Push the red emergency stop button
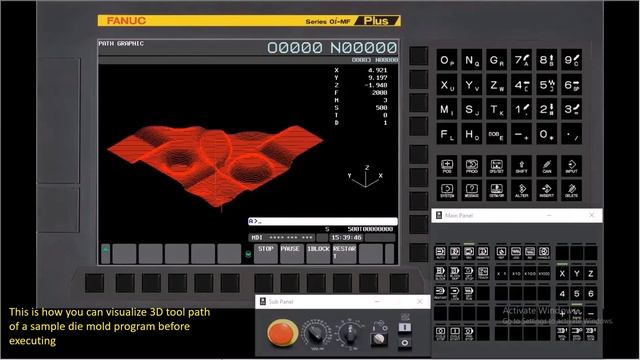Image resolution: width=640 pixels, height=360 pixels. tap(282, 333)
